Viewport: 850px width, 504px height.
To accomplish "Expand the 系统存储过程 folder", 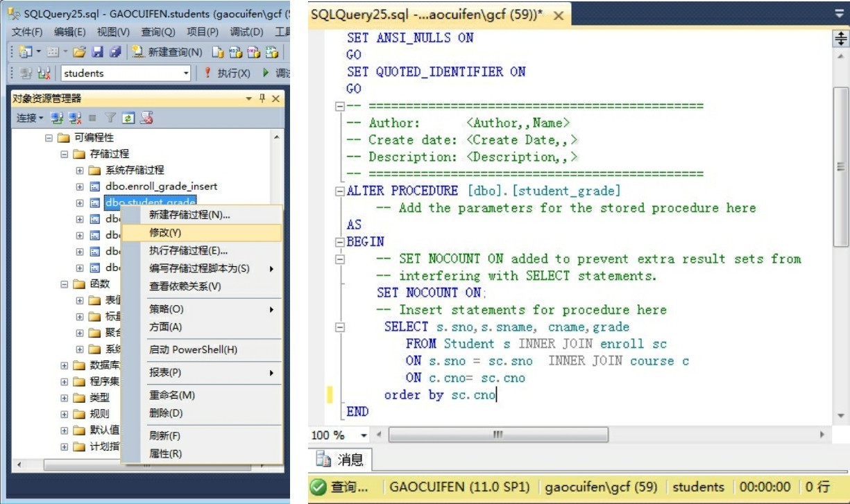I will (x=80, y=170).
